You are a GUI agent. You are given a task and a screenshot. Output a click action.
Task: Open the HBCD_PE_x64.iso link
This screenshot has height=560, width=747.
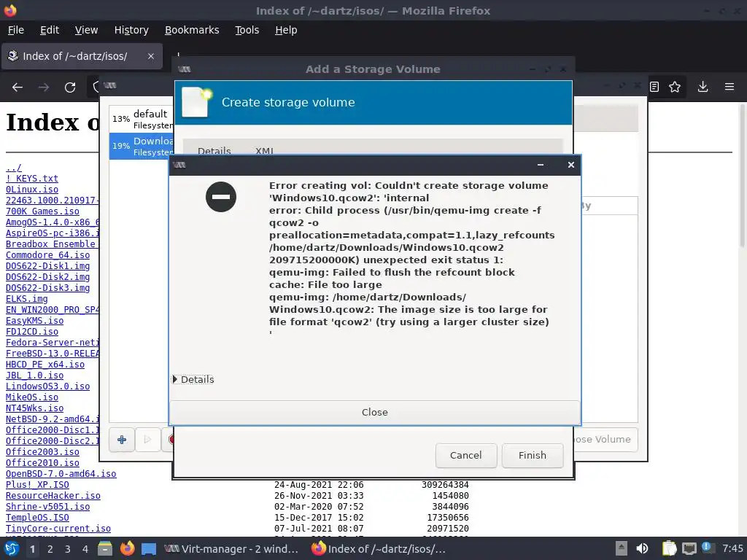(45, 365)
